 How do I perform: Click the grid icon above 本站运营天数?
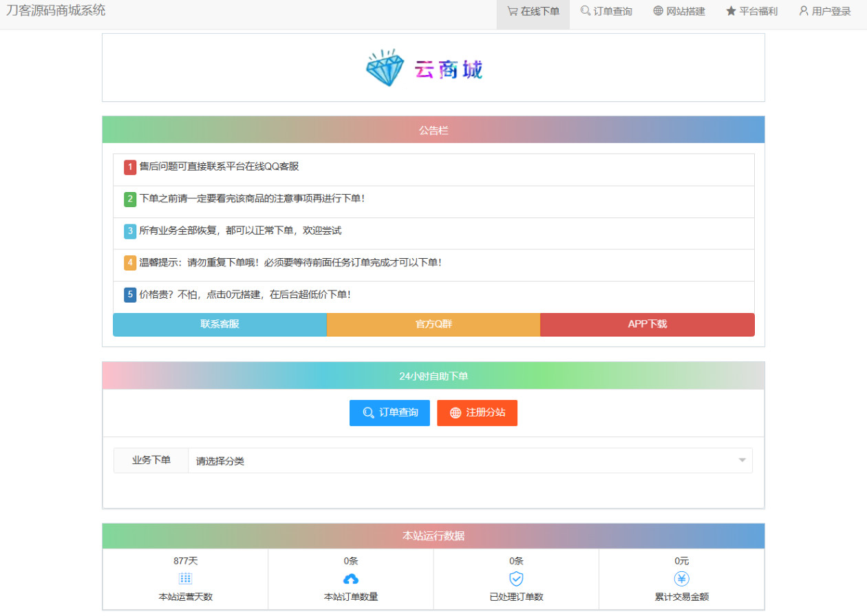(185, 579)
